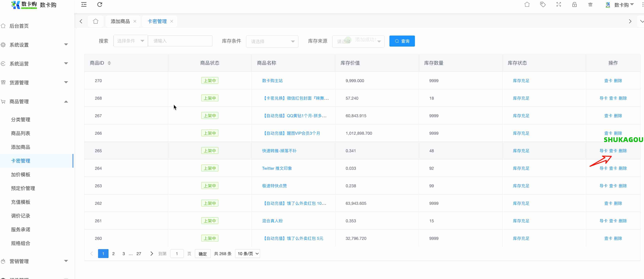Screen dimensions: 644x279
Task: Open the 选择条件 search condition dropdown
Action: tap(130, 41)
